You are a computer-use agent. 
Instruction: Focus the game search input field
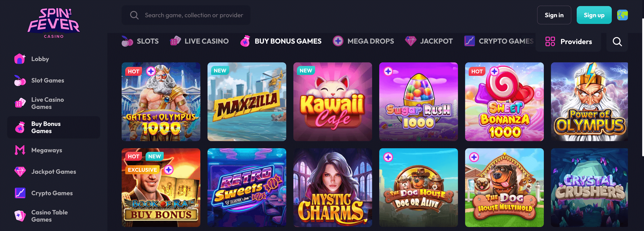(x=194, y=15)
